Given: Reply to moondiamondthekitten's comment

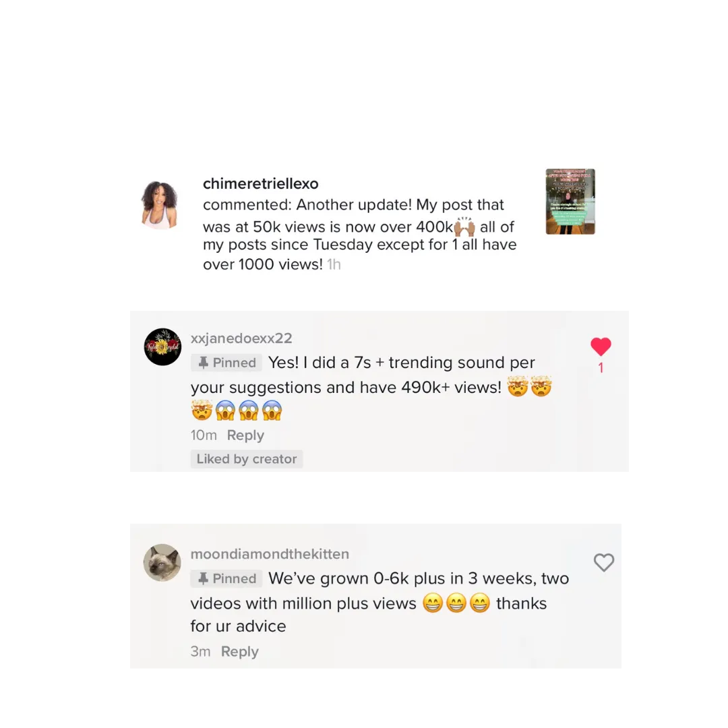Looking at the screenshot, I should [239, 651].
